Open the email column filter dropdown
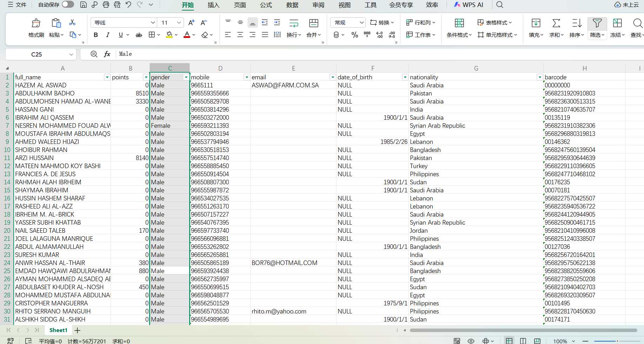644x344 pixels. pos(333,77)
